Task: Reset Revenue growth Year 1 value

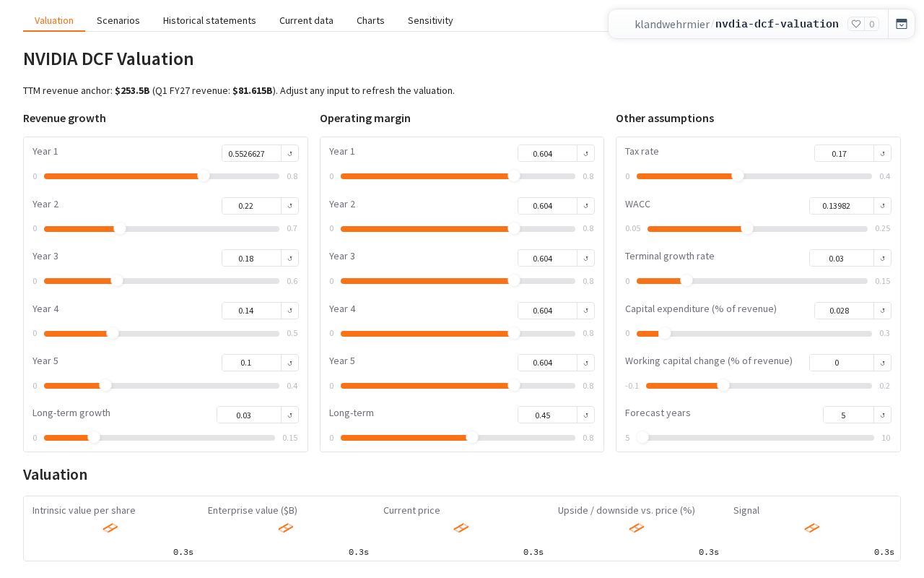Action: pos(290,153)
